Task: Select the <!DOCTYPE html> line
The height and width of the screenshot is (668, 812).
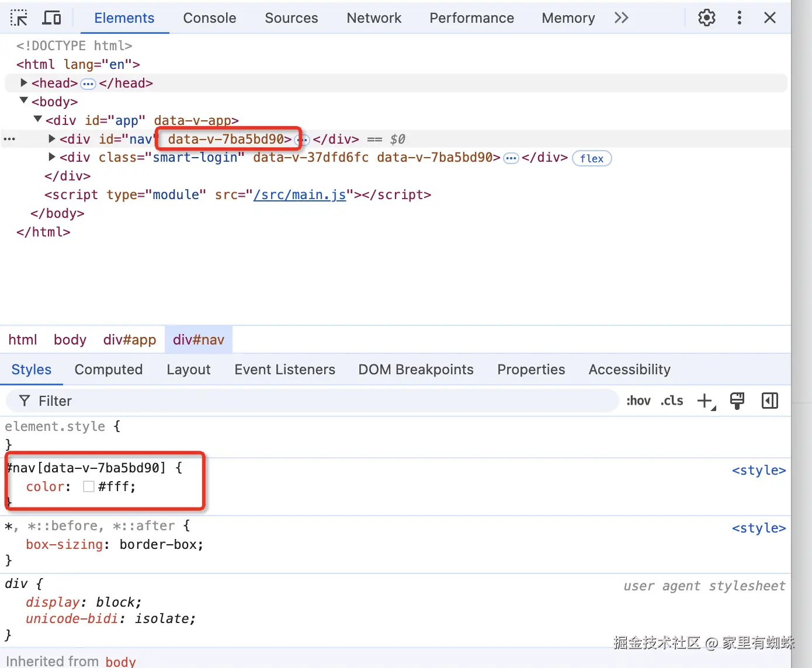Action: tap(74, 46)
